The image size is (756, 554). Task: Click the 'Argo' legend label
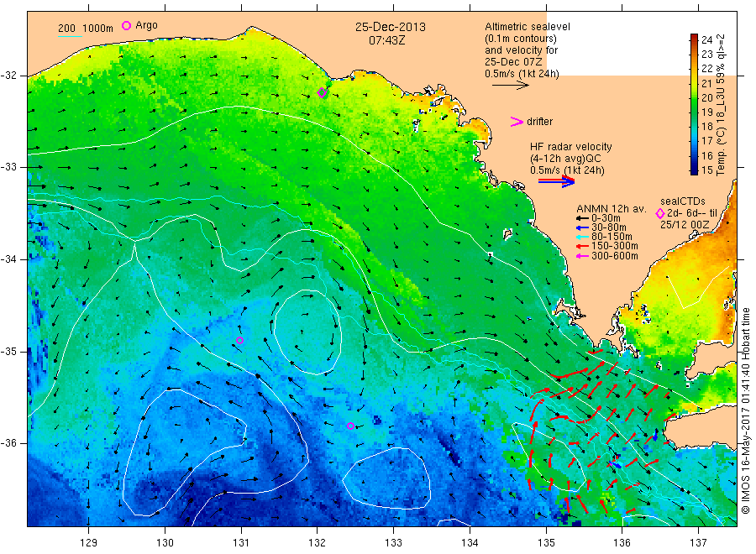(x=146, y=25)
